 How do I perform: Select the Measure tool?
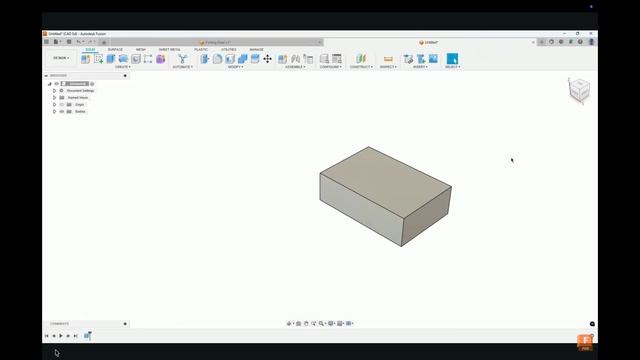point(388,59)
